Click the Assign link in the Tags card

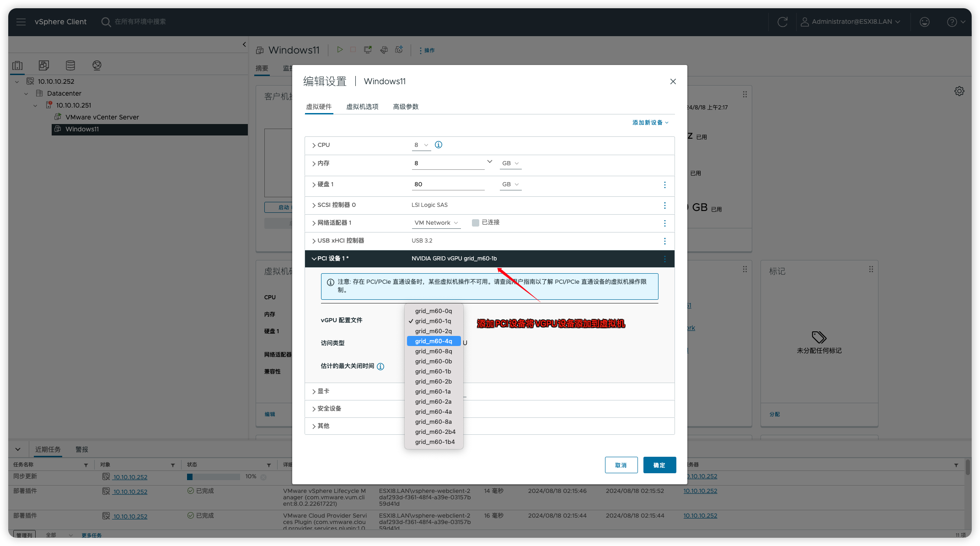(775, 414)
